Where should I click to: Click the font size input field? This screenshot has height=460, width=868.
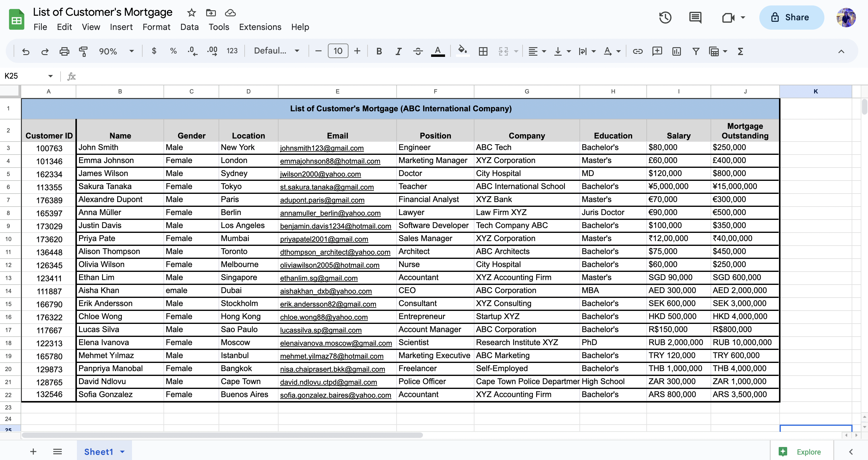(338, 51)
